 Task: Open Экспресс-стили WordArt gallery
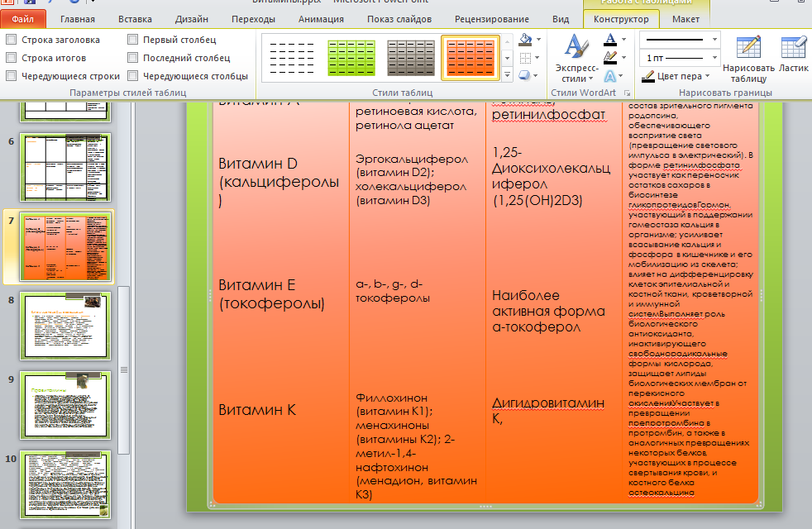tap(576, 59)
